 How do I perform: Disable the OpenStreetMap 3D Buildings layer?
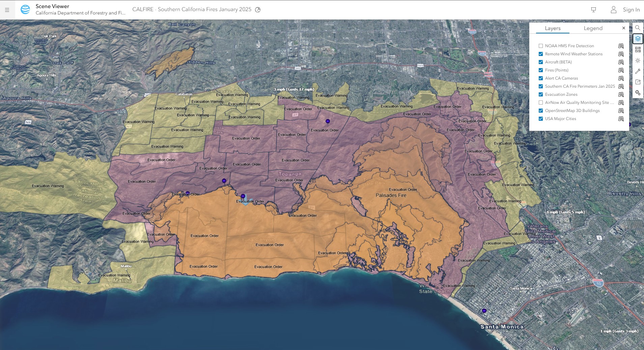[541, 111]
